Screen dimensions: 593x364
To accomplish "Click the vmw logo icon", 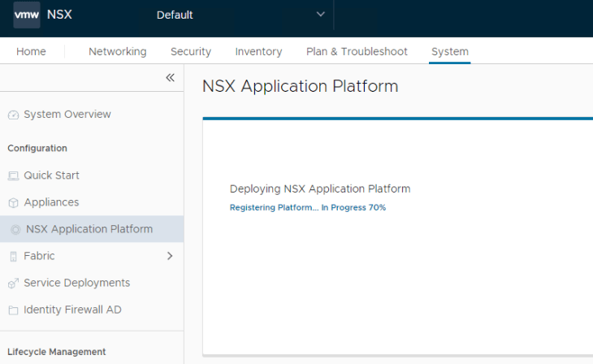I will (x=27, y=15).
